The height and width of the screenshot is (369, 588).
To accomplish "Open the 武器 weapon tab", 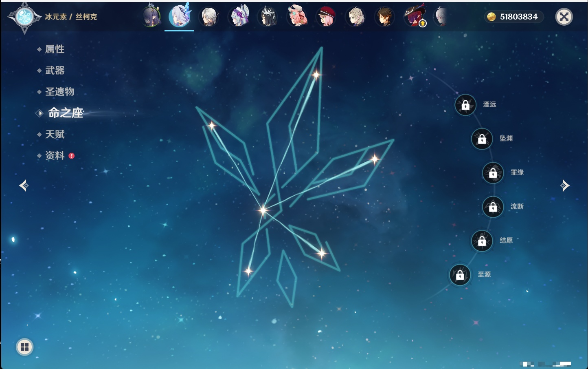I will click(55, 71).
